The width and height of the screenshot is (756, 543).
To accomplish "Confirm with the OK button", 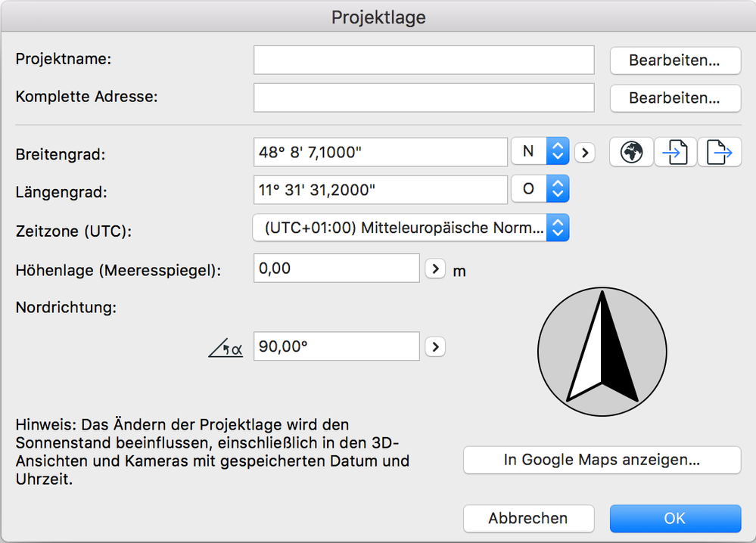I will (x=675, y=519).
